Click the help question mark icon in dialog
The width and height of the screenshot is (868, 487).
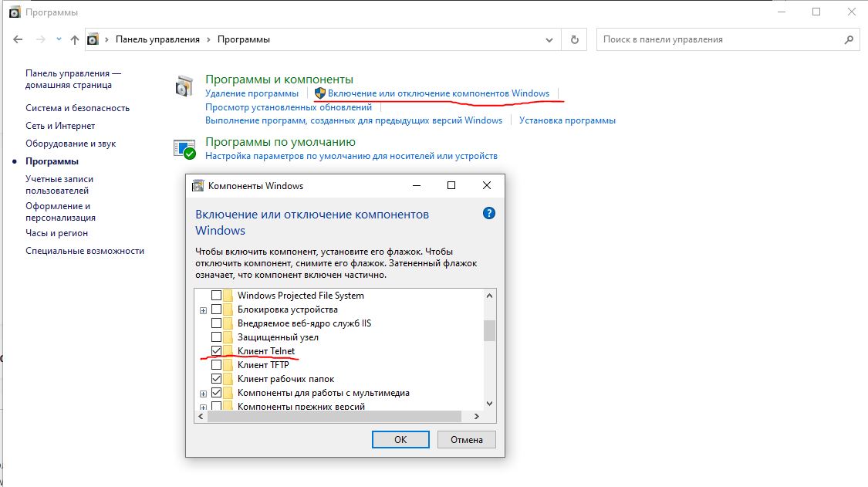pos(489,213)
